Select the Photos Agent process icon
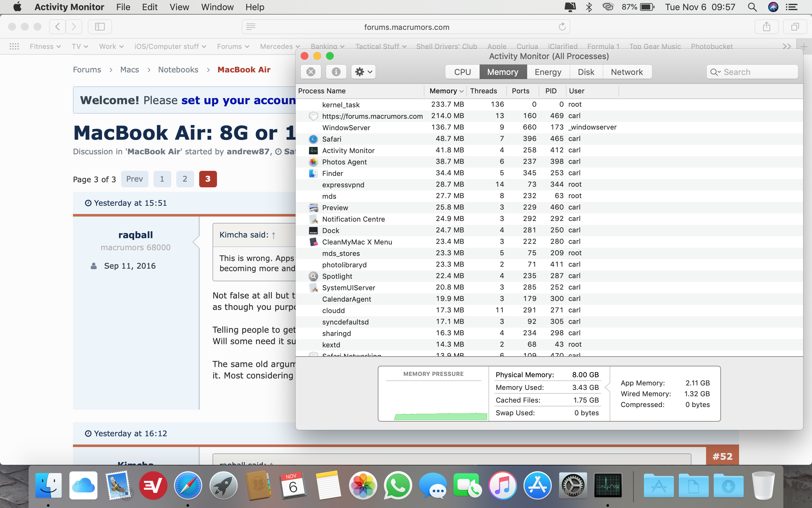The image size is (812, 508). pyautogui.click(x=313, y=162)
